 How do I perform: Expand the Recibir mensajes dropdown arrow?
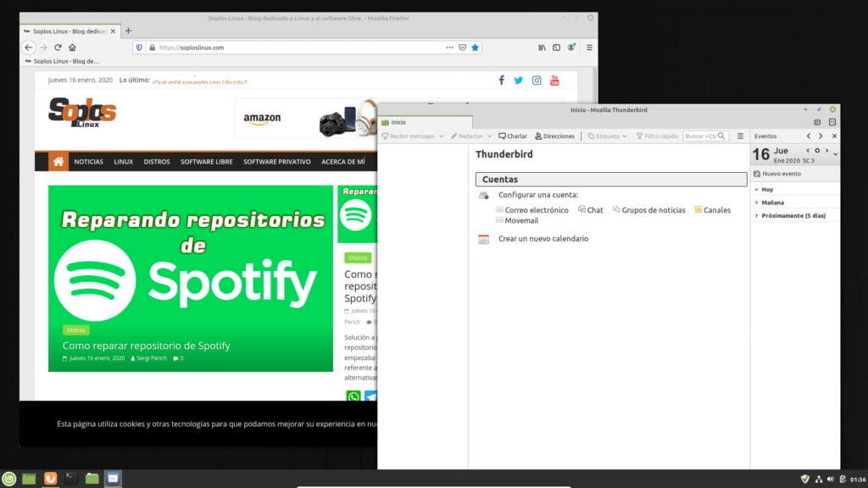coord(441,136)
